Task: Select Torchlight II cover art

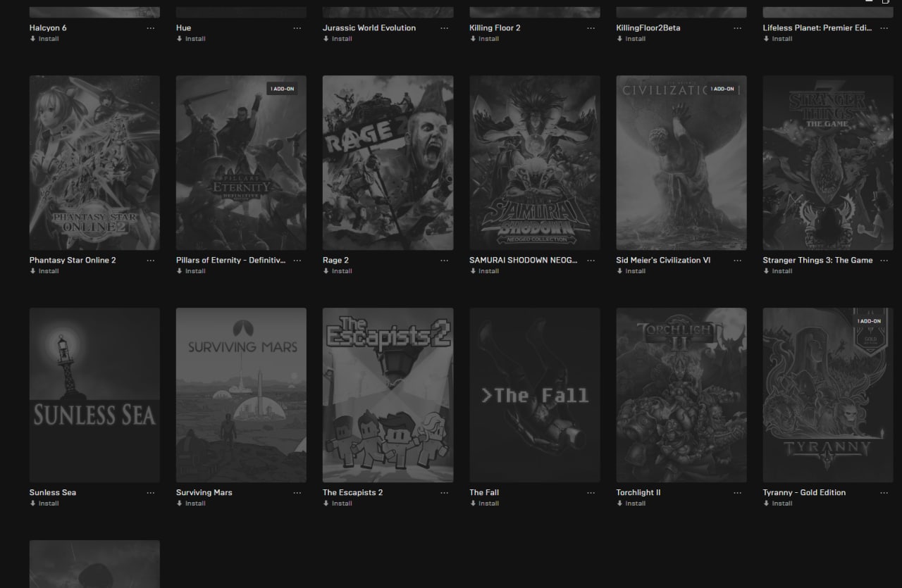Action: pyautogui.click(x=681, y=395)
